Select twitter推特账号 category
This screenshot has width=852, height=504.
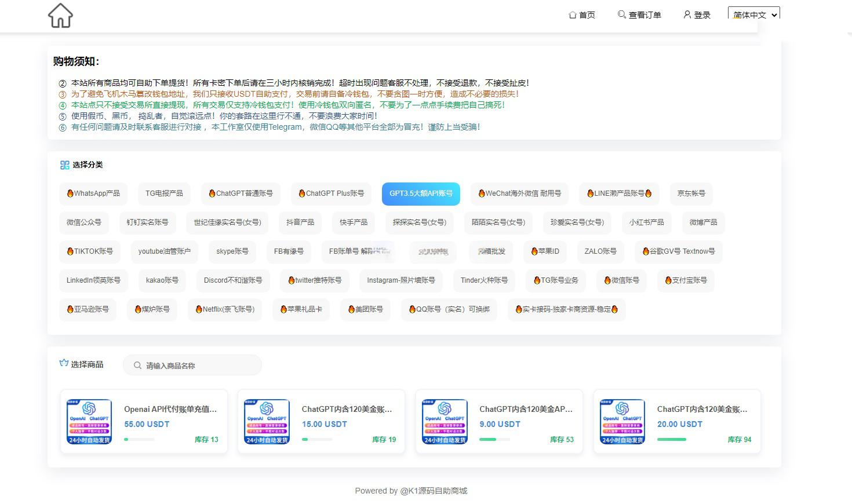click(315, 280)
